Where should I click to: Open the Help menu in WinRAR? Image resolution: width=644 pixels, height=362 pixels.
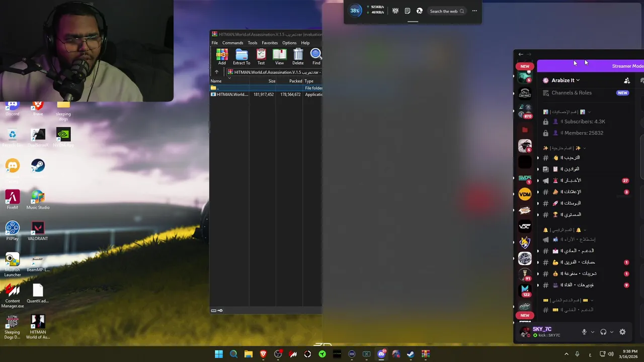(305, 43)
